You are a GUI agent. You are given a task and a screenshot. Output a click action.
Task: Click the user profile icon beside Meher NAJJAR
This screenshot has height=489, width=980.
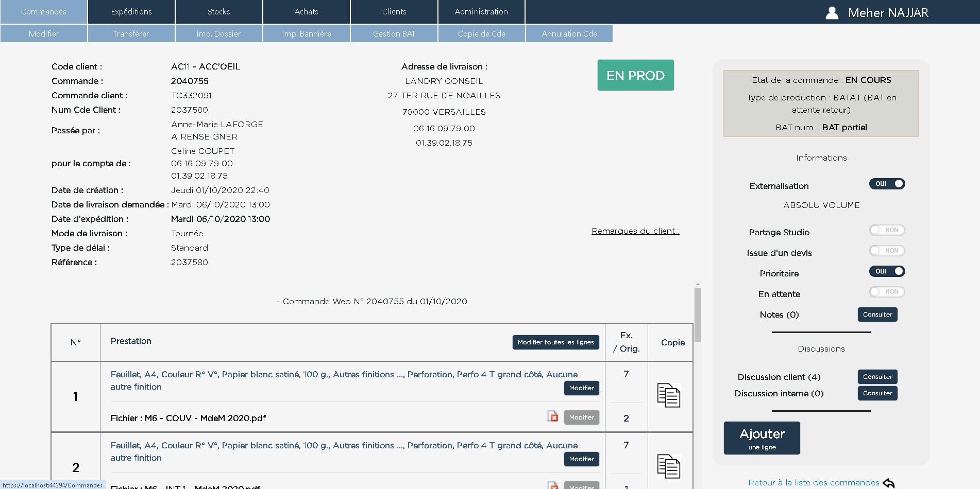click(x=833, y=12)
